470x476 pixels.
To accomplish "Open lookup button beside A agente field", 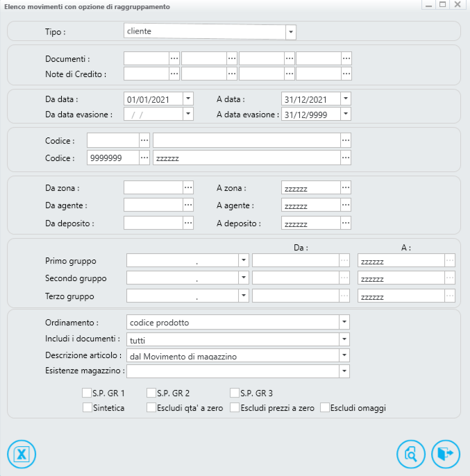I will pos(346,205).
